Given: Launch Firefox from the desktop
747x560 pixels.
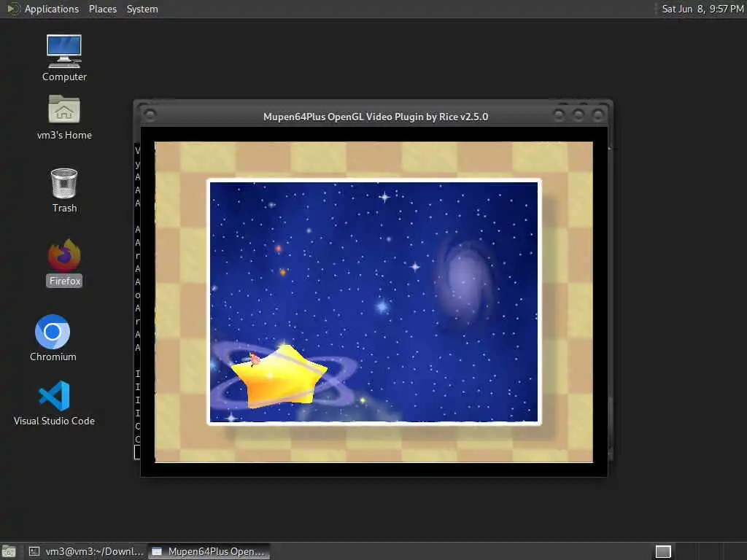Looking at the screenshot, I should [x=64, y=262].
